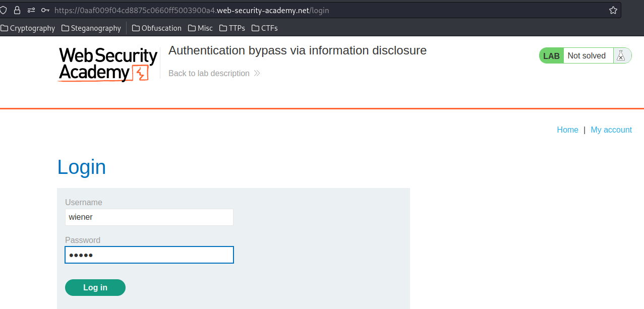Go to the Home link

pyautogui.click(x=567, y=130)
